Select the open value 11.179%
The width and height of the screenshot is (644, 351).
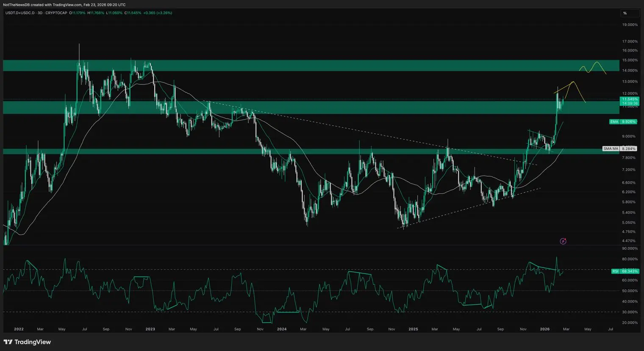79,13
